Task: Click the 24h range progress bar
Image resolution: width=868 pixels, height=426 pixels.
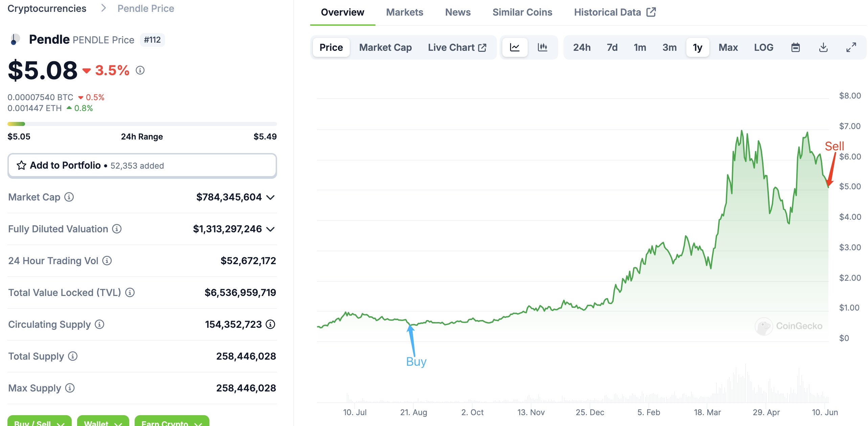Action: pyautogui.click(x=142, y=124)
